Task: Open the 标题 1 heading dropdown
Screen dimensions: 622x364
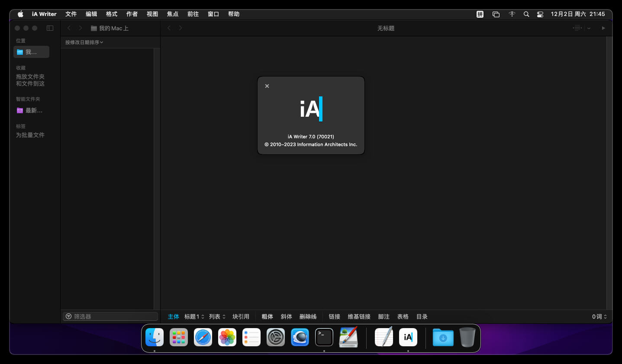Action: pyautogui.click(x=194, y=316)
